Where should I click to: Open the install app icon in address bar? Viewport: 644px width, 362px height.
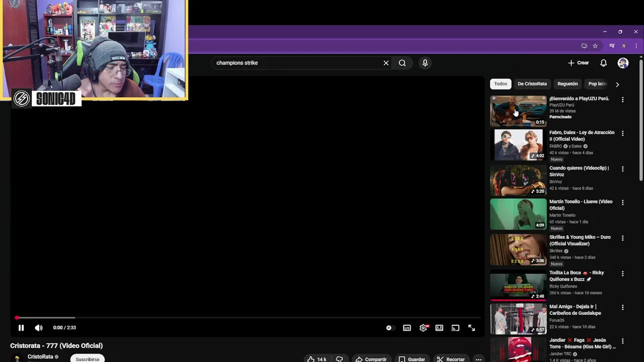[584, 46]
